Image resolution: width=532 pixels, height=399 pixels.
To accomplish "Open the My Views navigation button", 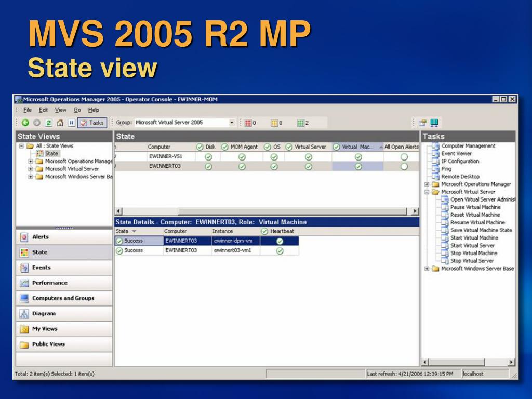I will [x=64, y=329].
